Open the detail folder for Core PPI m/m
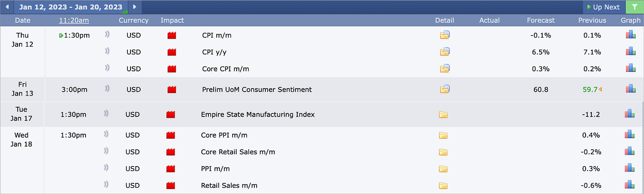Screen dimensions: 644x194 click(443, 135)
